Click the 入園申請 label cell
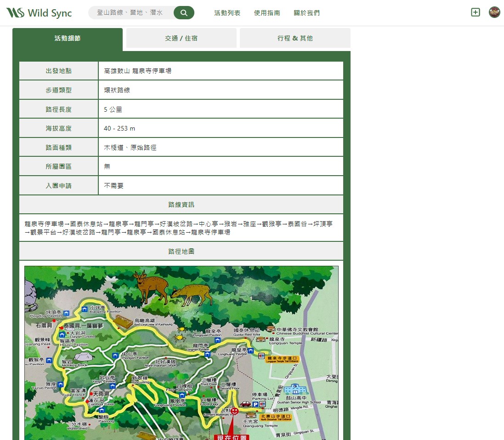504x440 pixels. (58, 186)
